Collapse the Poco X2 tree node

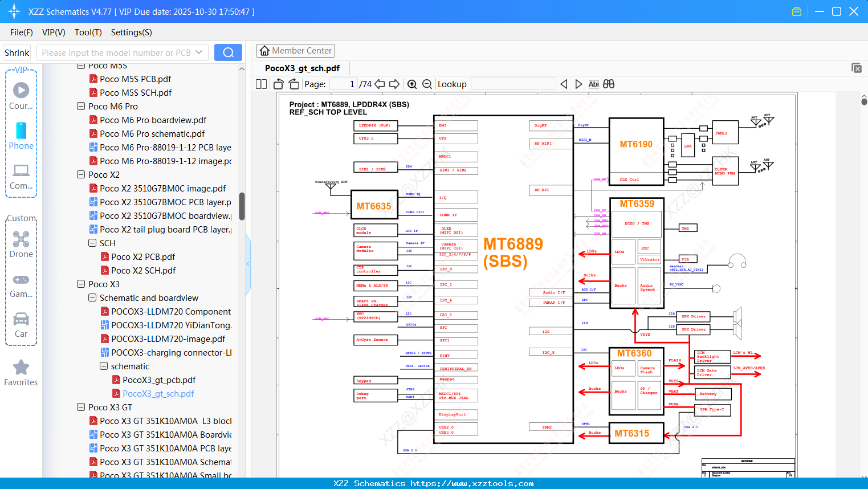click(81, 175)
